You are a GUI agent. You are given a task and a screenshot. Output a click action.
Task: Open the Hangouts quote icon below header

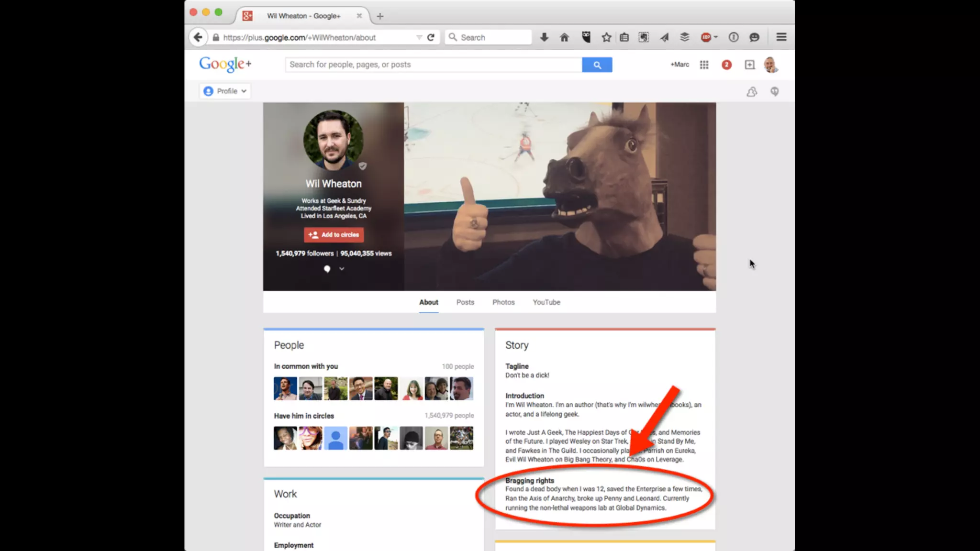tap(774, 91)
